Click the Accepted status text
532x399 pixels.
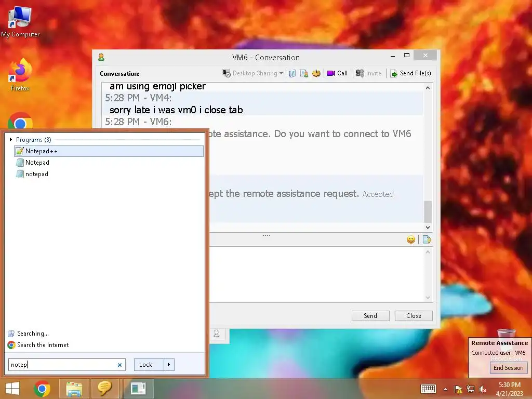pos(378,194)
